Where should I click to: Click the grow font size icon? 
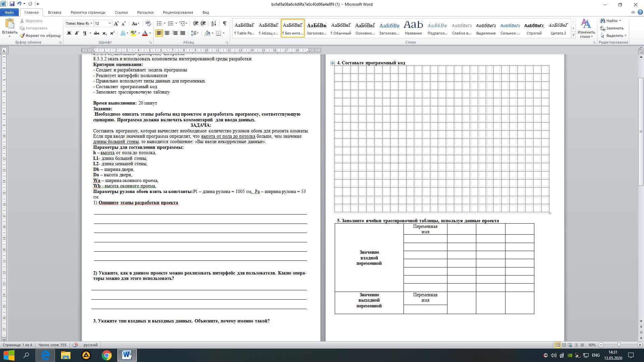[116, 23]
